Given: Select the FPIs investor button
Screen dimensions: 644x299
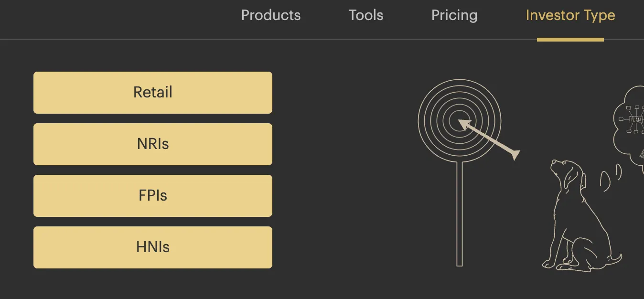Looking at the screenshot, I should 153,196.
